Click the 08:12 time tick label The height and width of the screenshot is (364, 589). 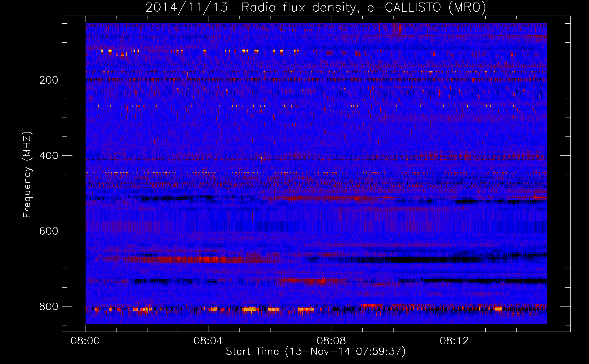click(x=454, y=341)
